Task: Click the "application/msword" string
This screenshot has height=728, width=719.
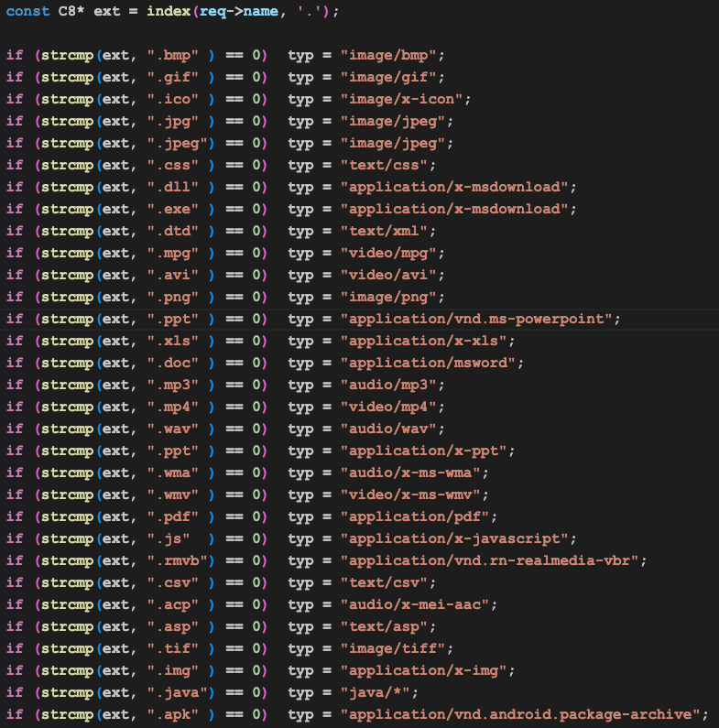Action: 431,363
